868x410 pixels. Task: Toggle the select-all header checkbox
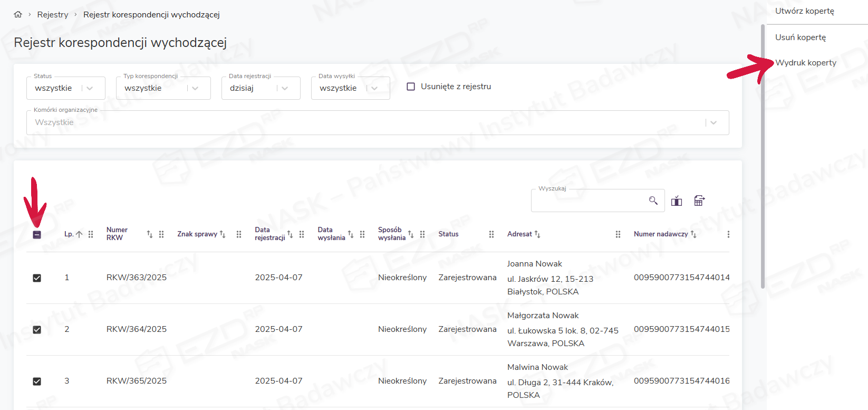point(37,235)
